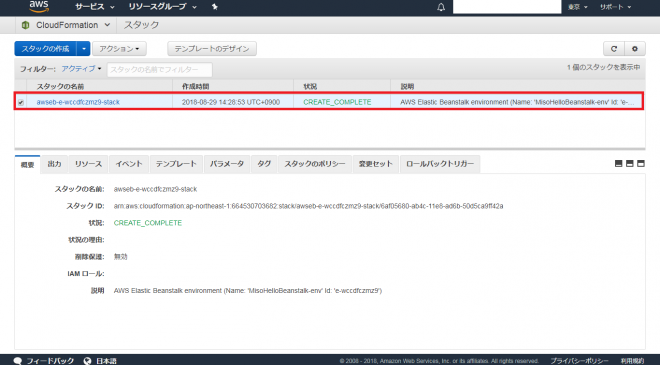Open the アクティブ filter dropdown
Image resolution: width=660 pixels, height=365 pixels.
tap(81, 69)
